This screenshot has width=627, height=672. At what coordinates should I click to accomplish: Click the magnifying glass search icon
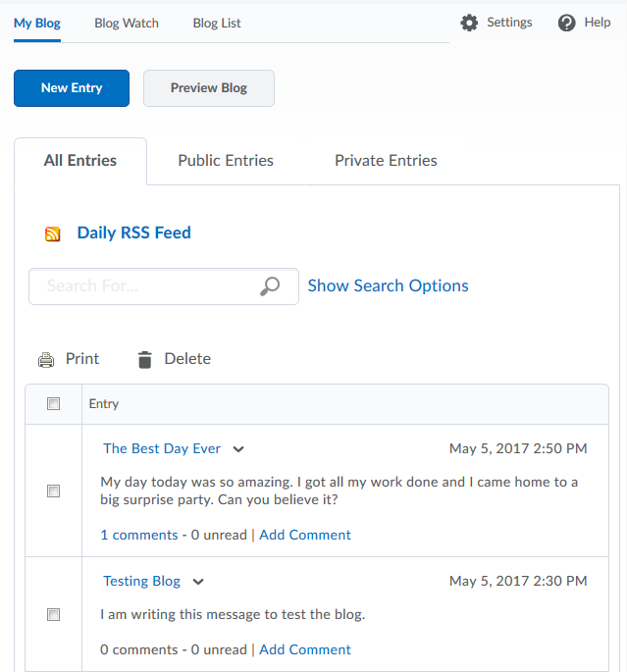[x=270, y=286]
